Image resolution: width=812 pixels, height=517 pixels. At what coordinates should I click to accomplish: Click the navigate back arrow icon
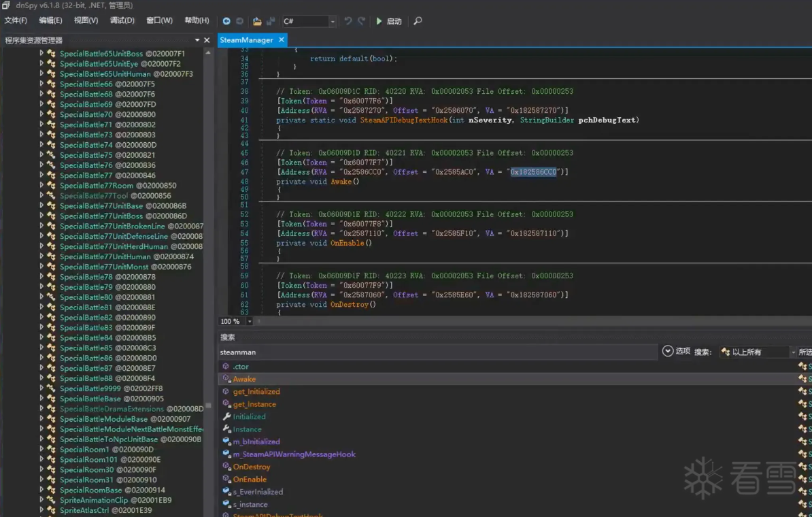226,21
